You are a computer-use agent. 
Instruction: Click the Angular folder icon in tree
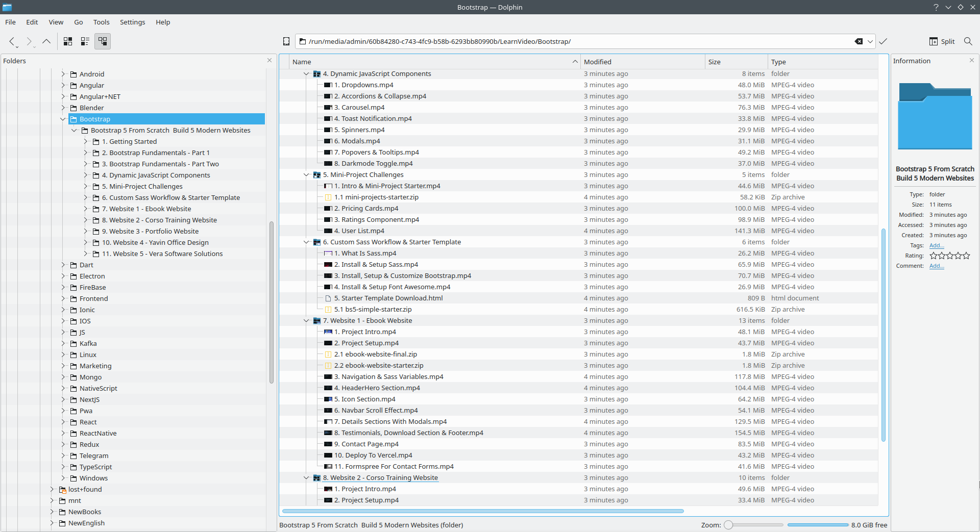tap(73, 85)
